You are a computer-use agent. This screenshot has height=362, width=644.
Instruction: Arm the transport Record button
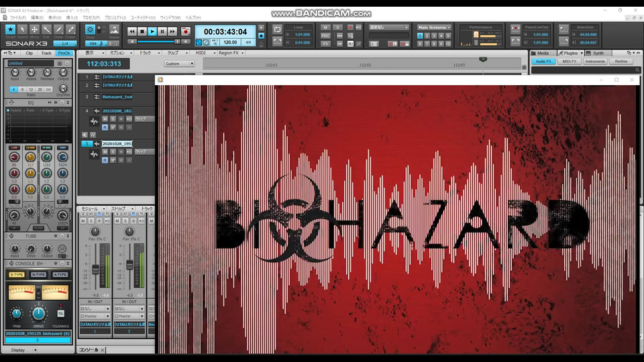pyautogui.click(x=186, y=32)
